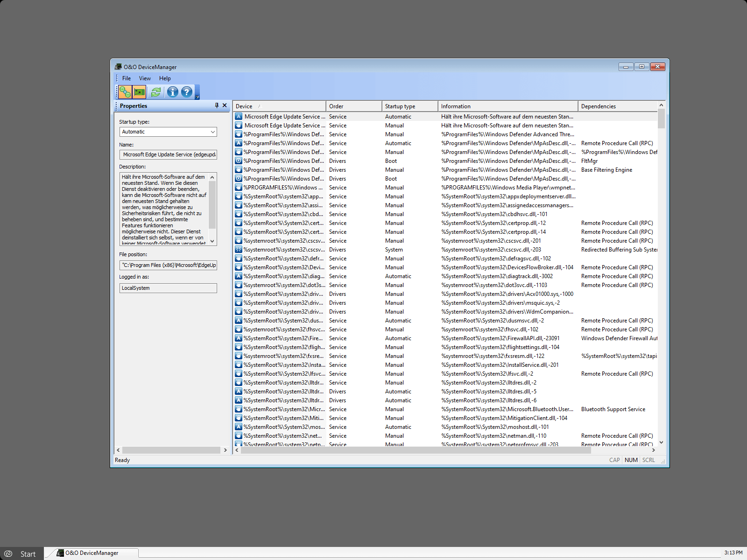The image size is (747, 560).
Task: Pin the Properties panel
Action: point(217,105)
